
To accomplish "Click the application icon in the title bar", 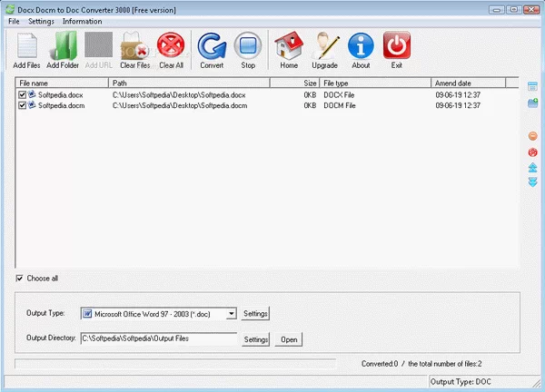I will click(10, 10).
